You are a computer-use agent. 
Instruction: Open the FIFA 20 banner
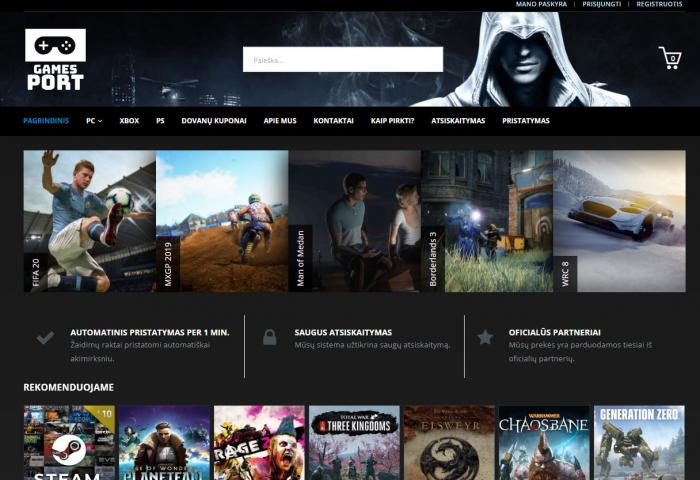[90, 221]
